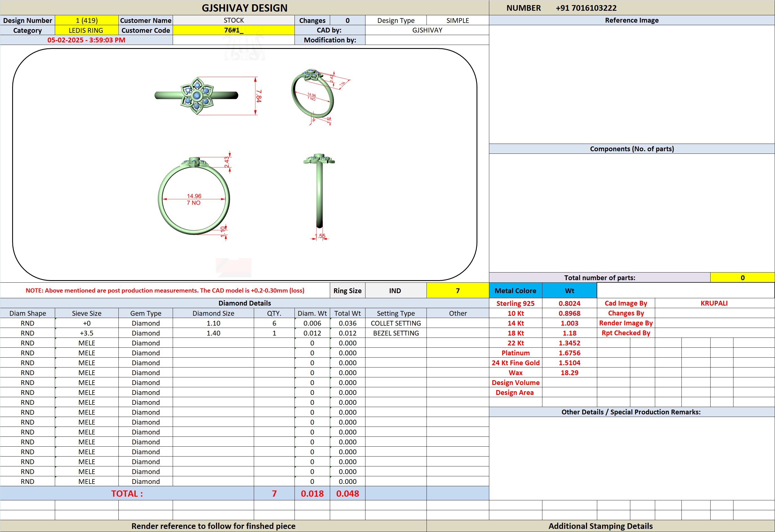Image resolution: width=775 pixels, height=532 pixels.
Task: Select Platinum weight 1.6756
Action: [570, 353]
